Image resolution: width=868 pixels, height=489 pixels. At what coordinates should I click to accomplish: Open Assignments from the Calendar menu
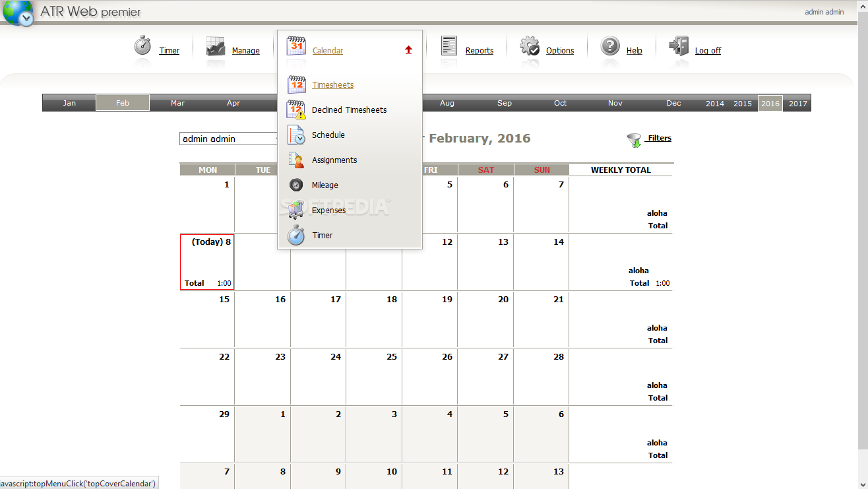[334, 160]
